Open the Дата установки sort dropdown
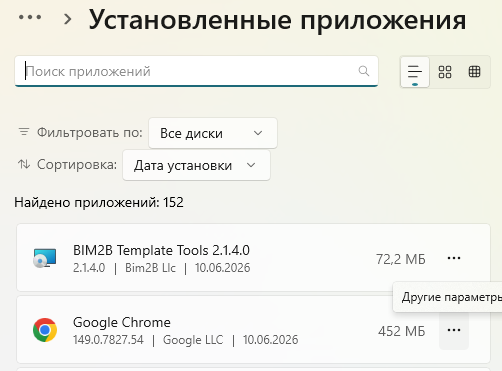This screenshot has height=371, width=502. pos(196,165)
